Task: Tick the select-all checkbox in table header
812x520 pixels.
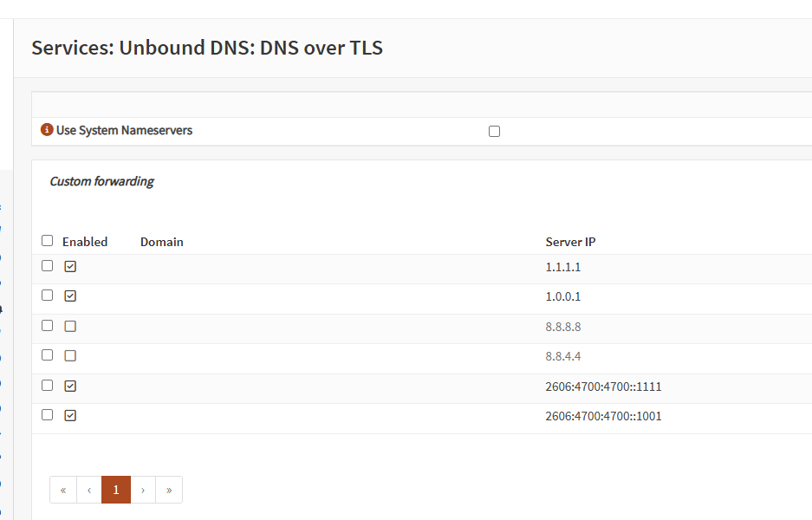Action: tap(47, 241)
